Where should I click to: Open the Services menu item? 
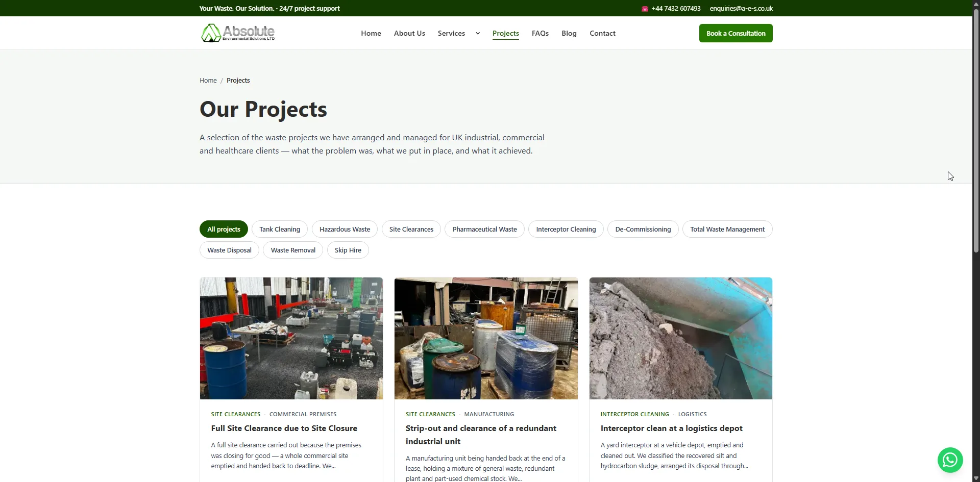tap(451, 33)
